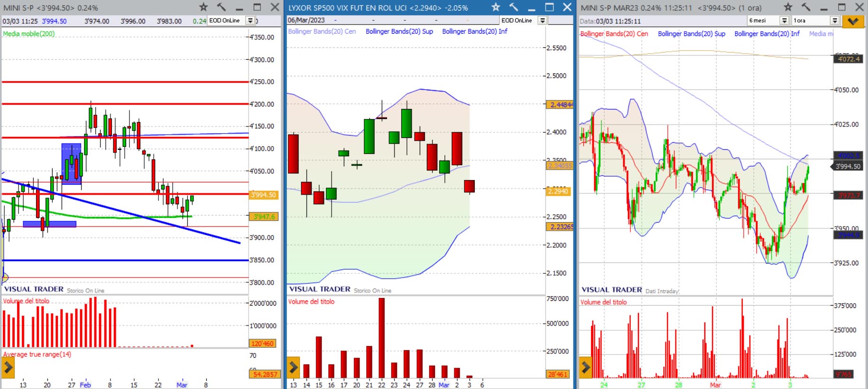Click 'Bollinger Bands(20) Sup' legend in MAR23 chart
The image size is (868, 389).
point(692,34)
